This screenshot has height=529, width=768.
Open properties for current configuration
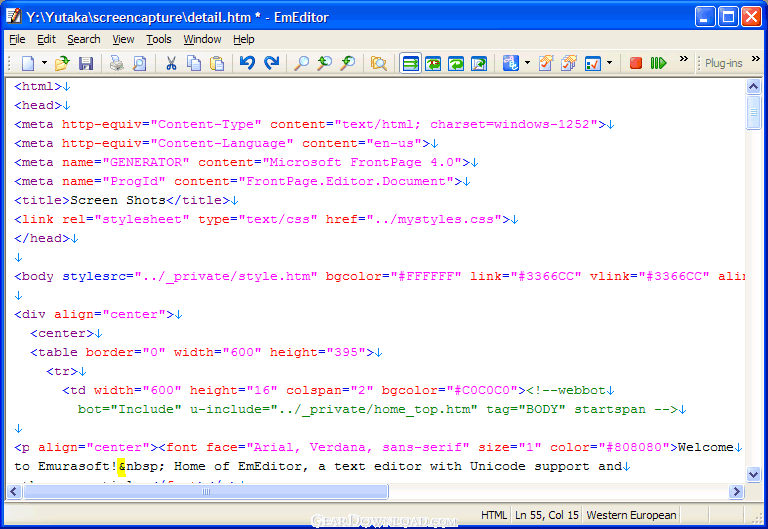tap(546, 63)
